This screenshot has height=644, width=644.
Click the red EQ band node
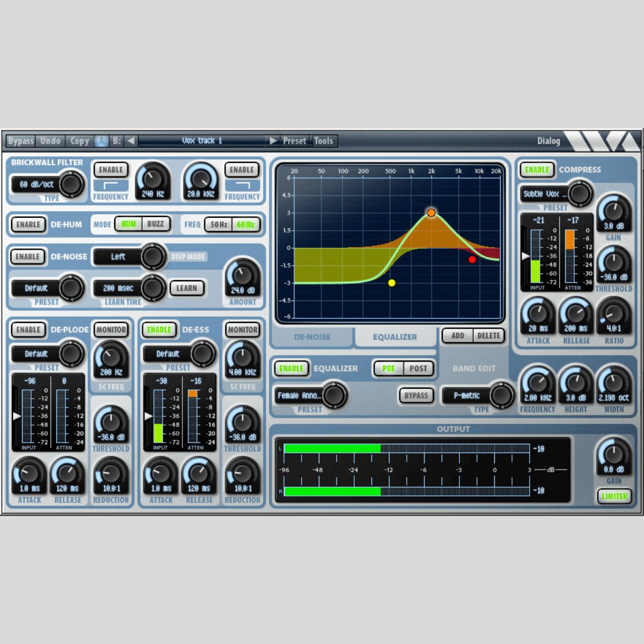[x=472, y=260]
